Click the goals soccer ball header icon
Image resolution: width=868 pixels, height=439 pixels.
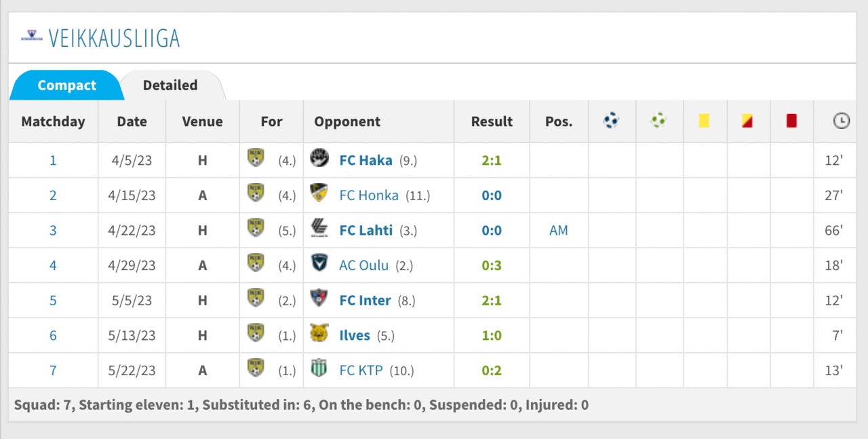(x=611, y=121)
